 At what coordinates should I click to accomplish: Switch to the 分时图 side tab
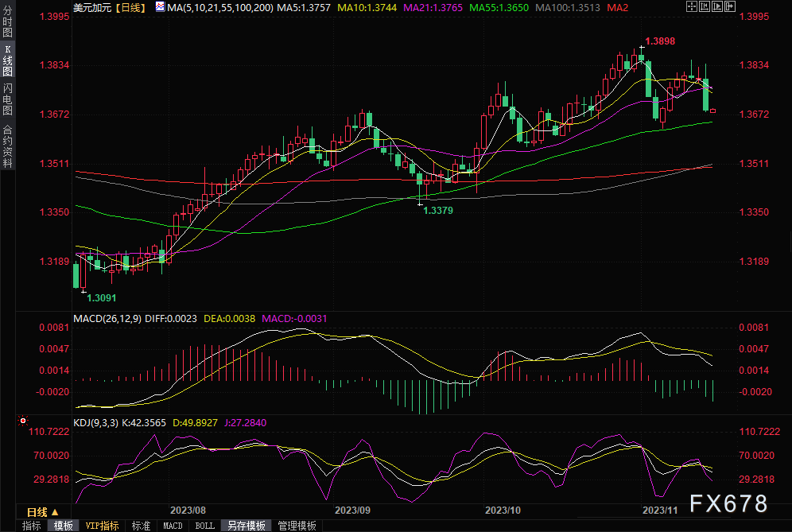coord(7,24)
